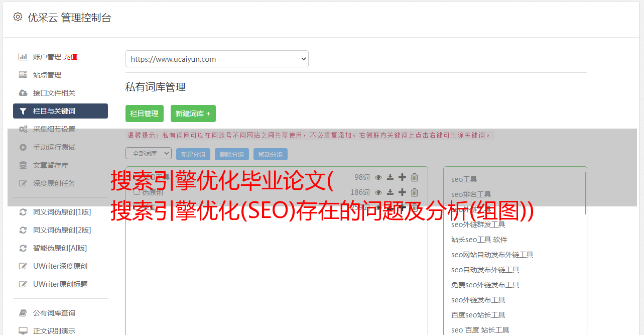Open UWriter原创标题 edit entry
This screenshot has width=644, height=335.
click(x=60, y=284)
